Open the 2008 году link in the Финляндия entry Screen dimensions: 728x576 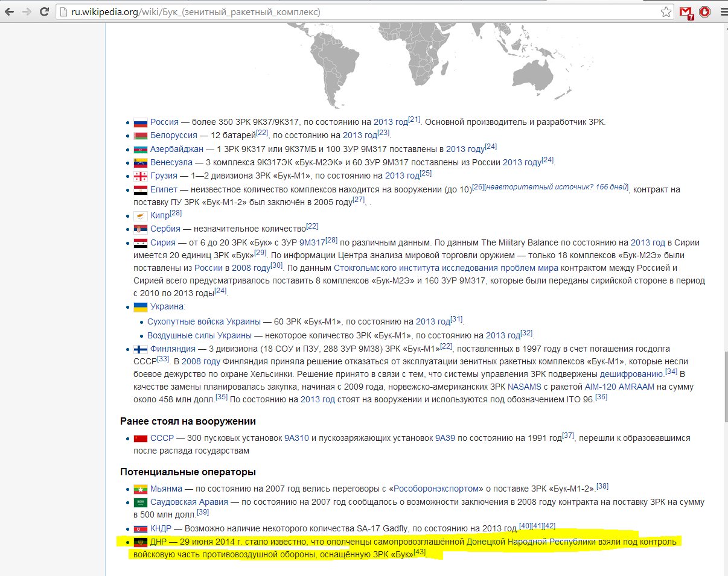201,362
